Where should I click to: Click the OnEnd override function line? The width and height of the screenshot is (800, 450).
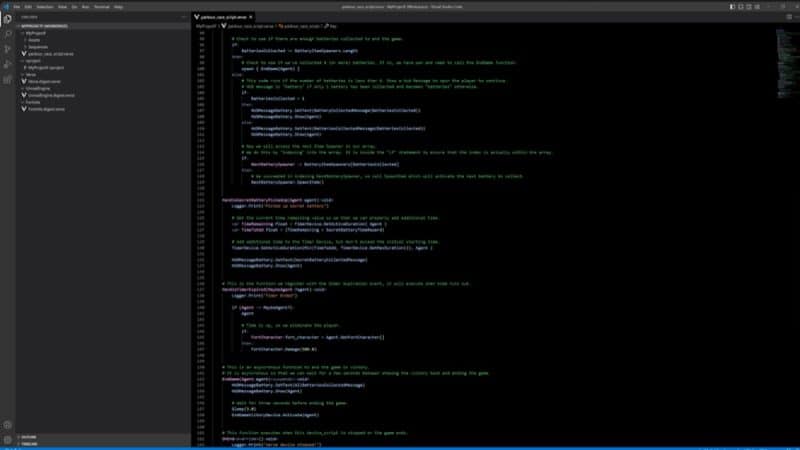click(250, 439)
